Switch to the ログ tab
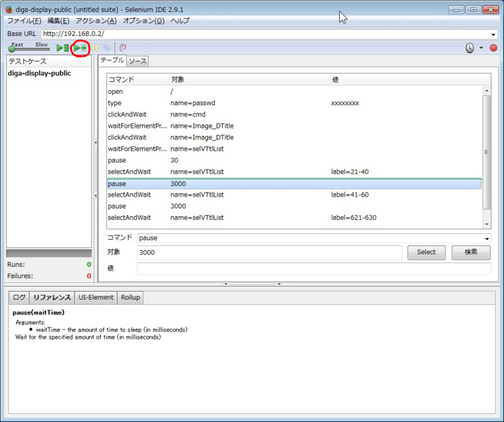The image size is (504, 422). click(18, 297)
